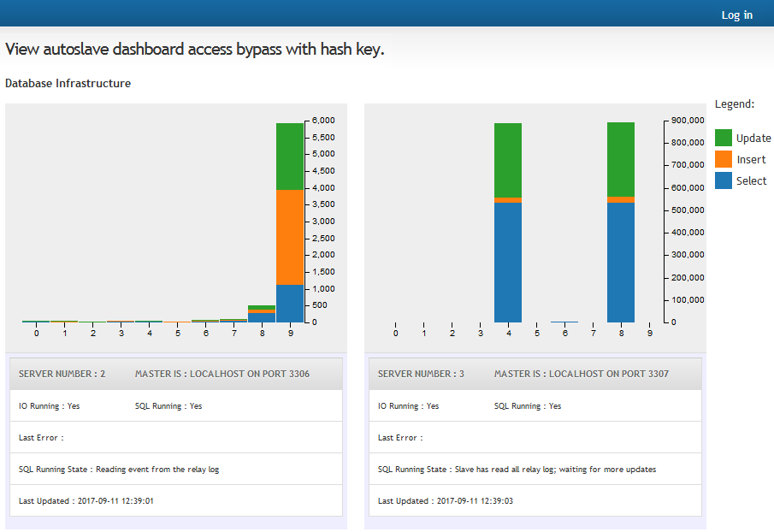Click MASTER IS : LOCALHOST ON PORT 3307
This screenshot has width=774, height=532.
click(x=582, y=374)
